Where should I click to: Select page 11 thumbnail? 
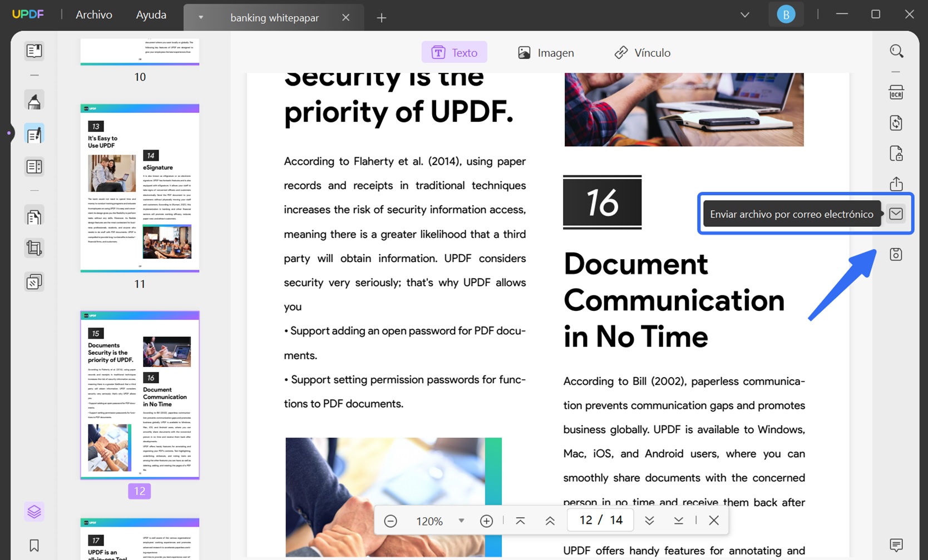pos(140,188)
